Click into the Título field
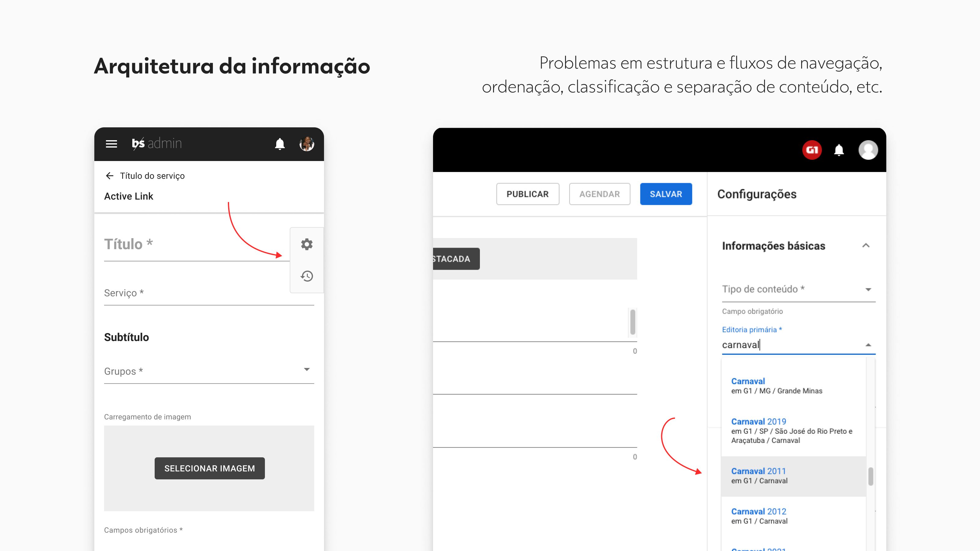This screenshot has height=551, width=980. point(197,245)
